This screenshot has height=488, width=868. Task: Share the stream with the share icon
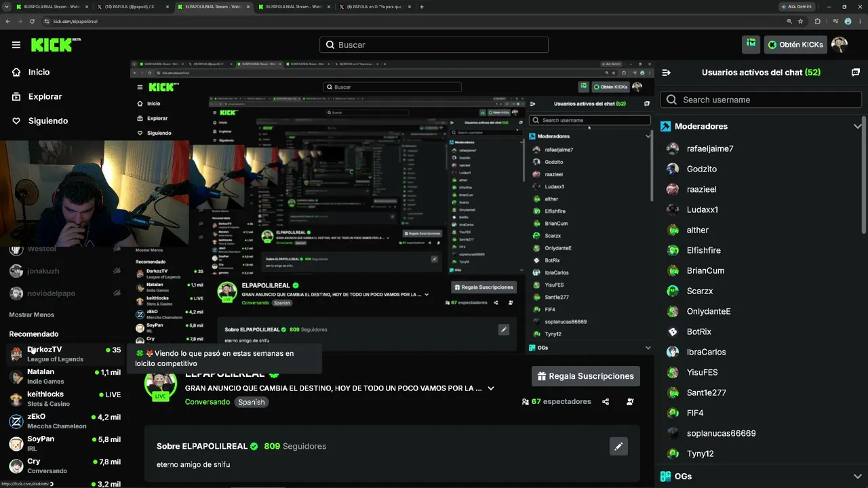coord(606,401)
